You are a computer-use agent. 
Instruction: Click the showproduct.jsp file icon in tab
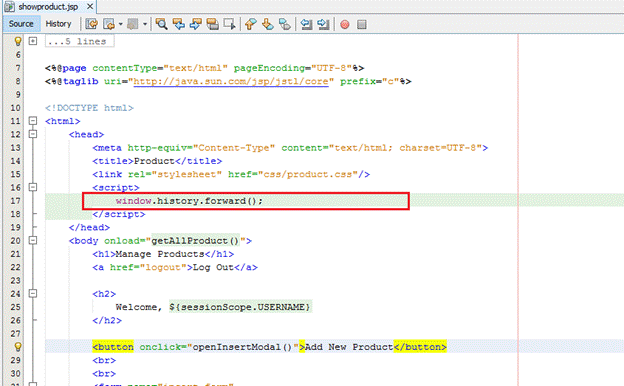[9, 6]
